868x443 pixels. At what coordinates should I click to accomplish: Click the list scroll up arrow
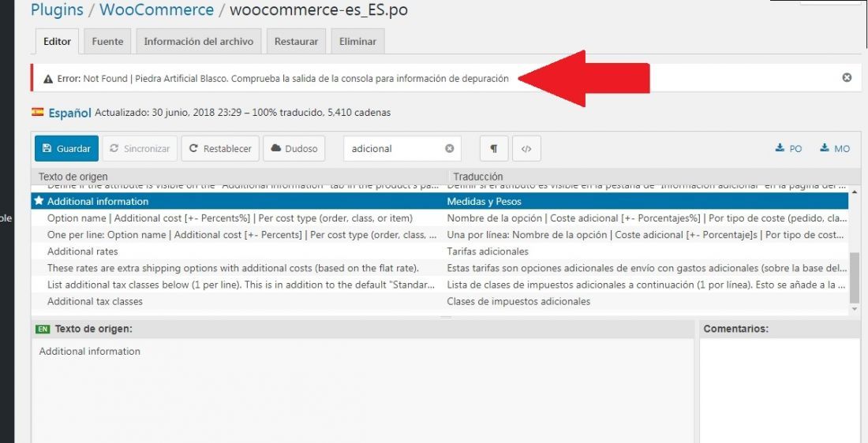(855, 191)
